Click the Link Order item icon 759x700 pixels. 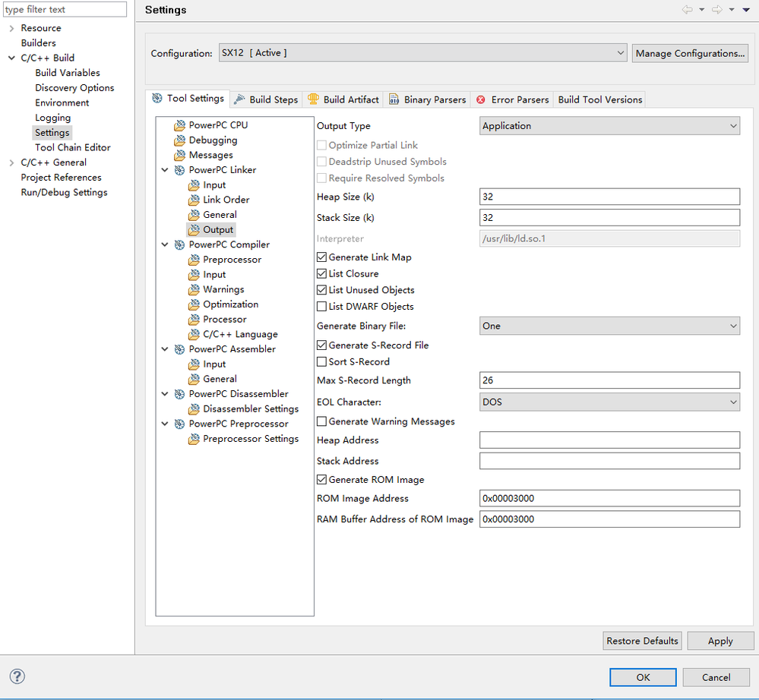pyautogui.click(x=194, y=200)
